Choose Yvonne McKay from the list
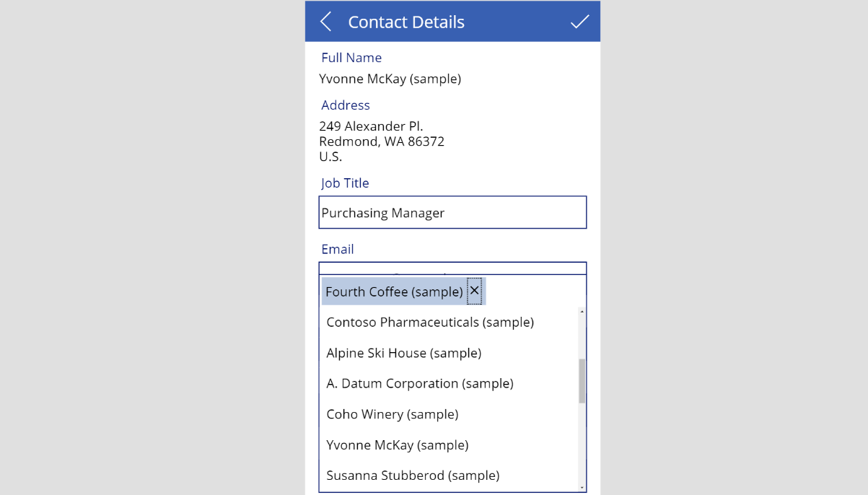 398,444
